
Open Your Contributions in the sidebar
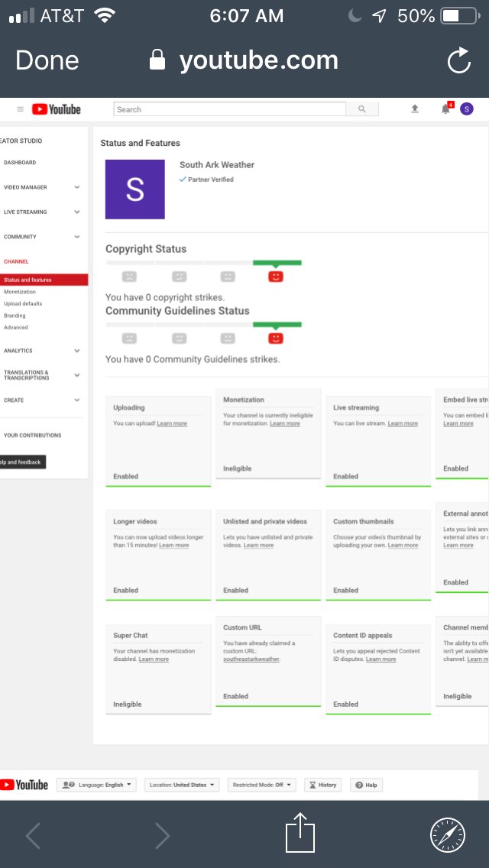33,435
